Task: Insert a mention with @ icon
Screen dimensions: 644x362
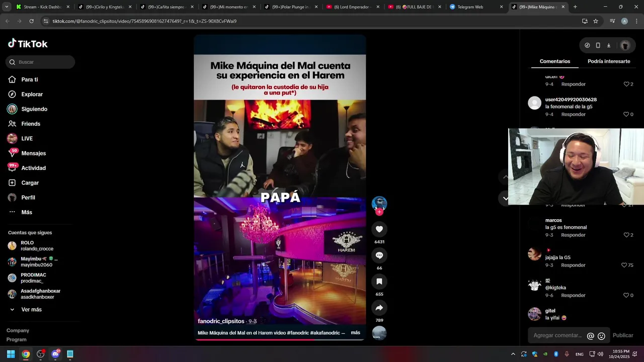Action: [591, 336]
